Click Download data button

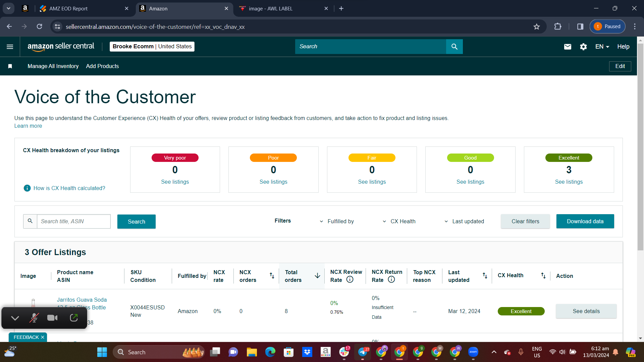[585, 221]
